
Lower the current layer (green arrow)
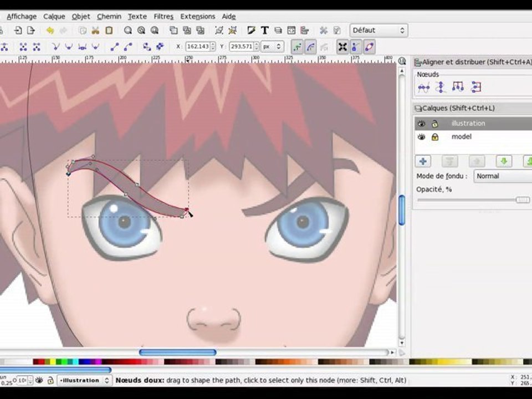click(x=504, y=161)
